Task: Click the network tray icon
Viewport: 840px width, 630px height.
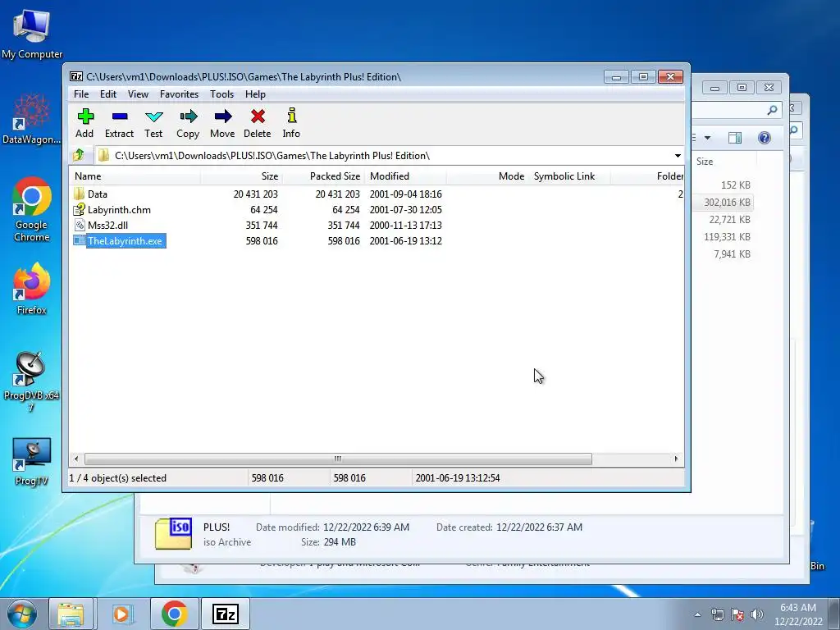Action: tap(717, 614)
